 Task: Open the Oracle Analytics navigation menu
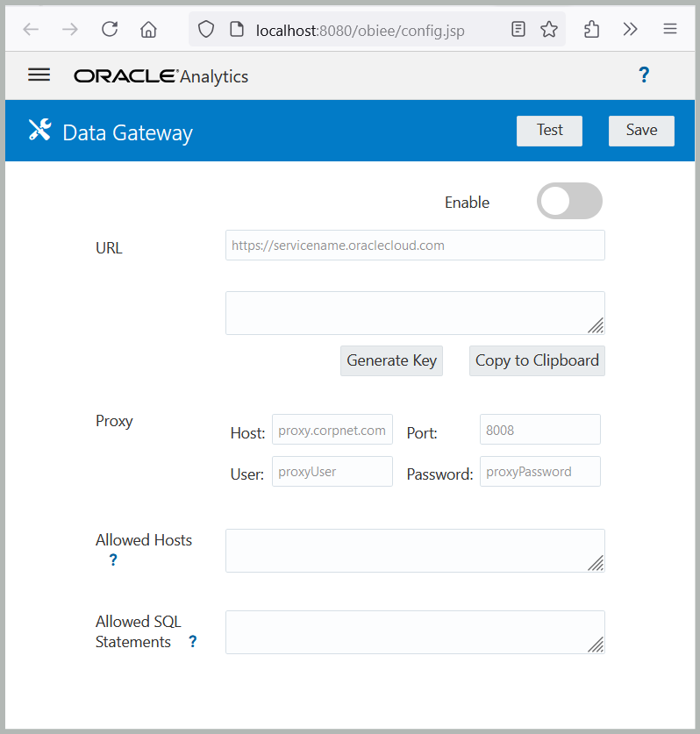39,75
